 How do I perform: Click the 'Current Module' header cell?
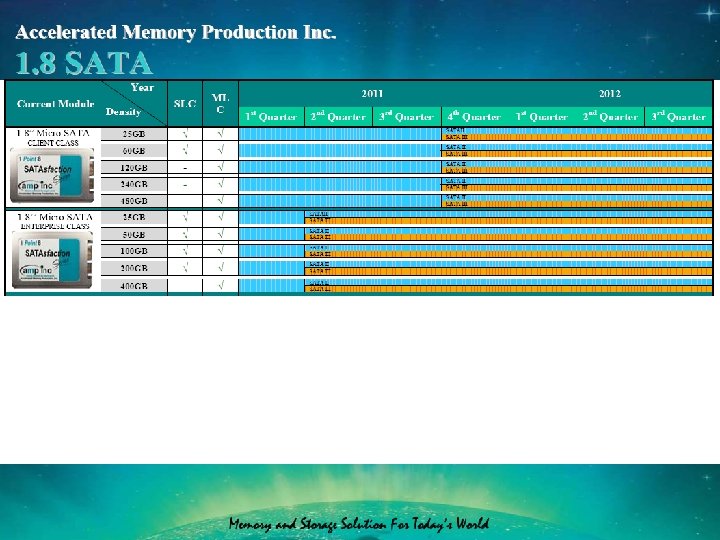(x=55, y=104)
